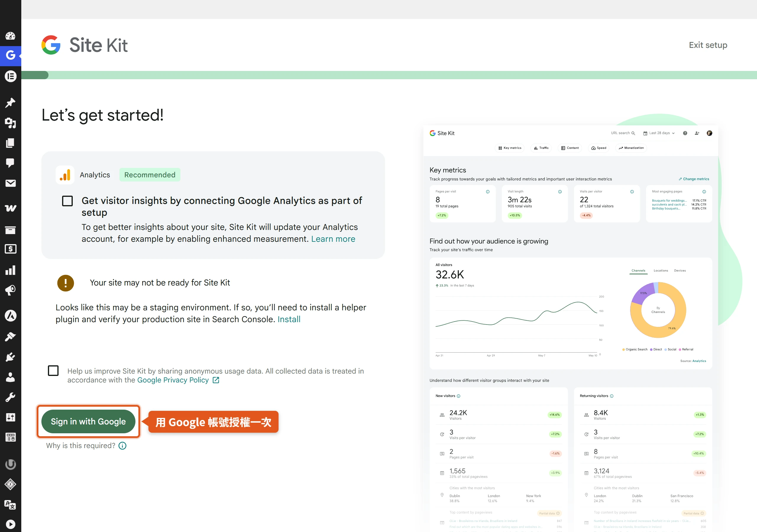Click the info icon beside Why is this required
The width and height of the screenshot is (757, 532).
122,446
